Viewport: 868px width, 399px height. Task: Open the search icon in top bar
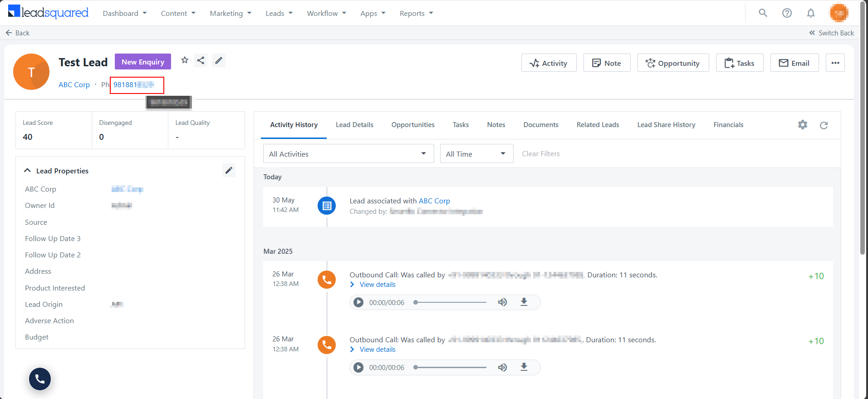point(763,13)
